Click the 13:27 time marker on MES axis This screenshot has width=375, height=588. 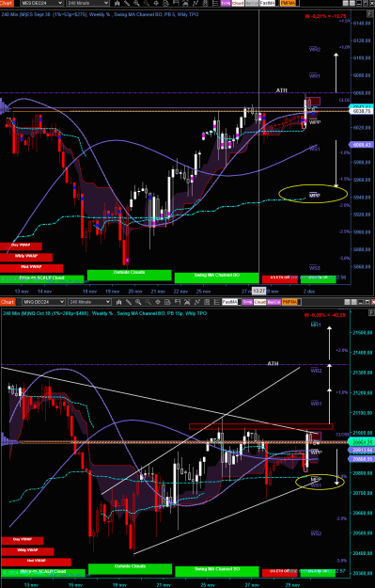[258, 291]
